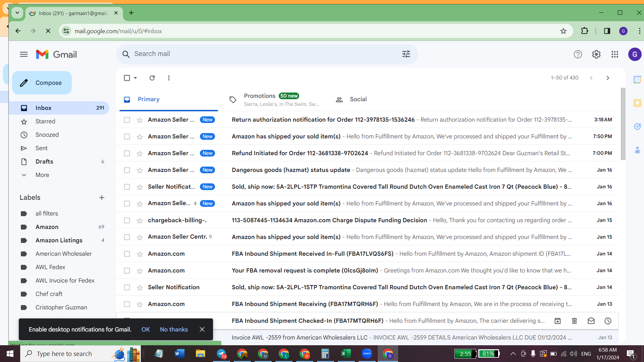Open the Google Tasks side panel icon
Viewport: 644px width, 362px height.
[x=637, y=126]
